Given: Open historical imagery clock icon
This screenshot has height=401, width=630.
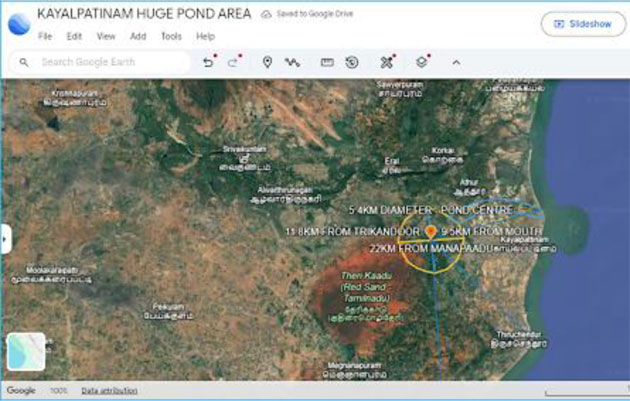Looking at the screenshot, I should [352, 62].
